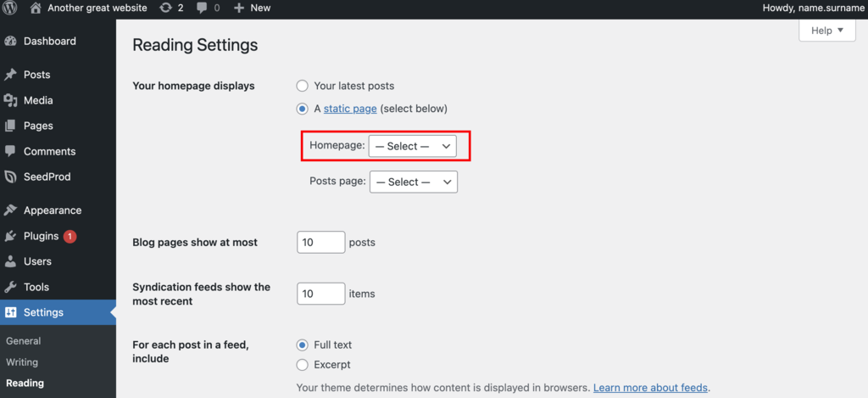This screenshot has height=398, width=868.
Task: Open Posts via the pushpin icon
Action: coord(11,75)
